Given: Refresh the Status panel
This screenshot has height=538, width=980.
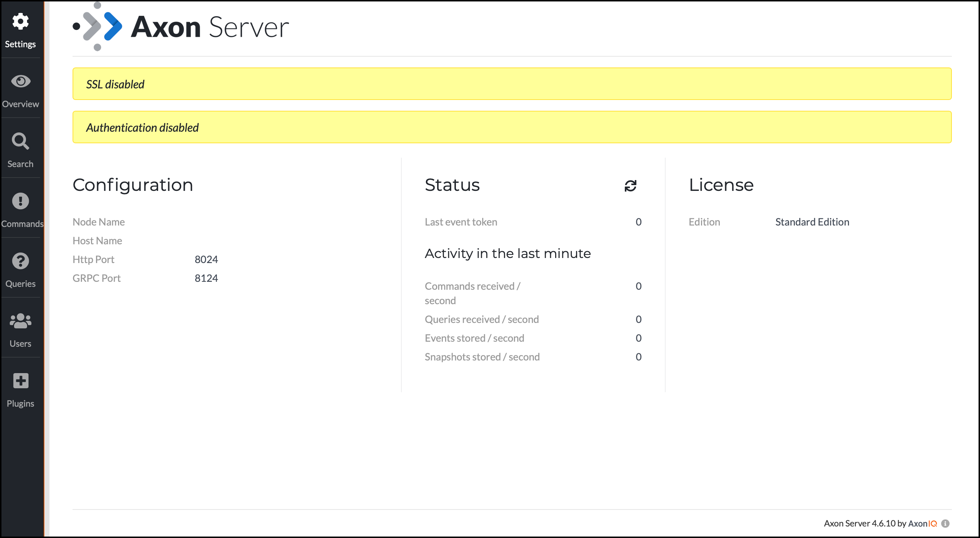Looking at the screenshot, I should point(630,186).
